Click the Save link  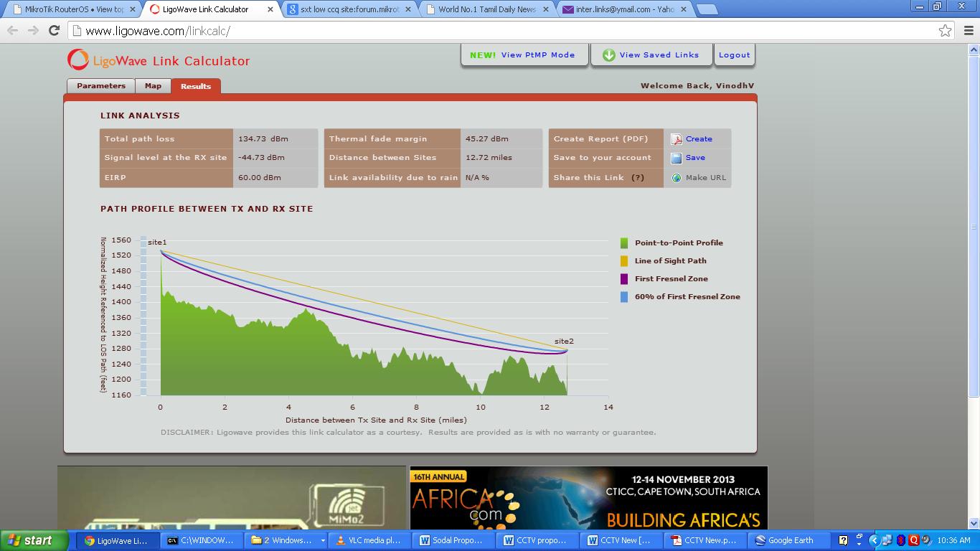(695, 158)
